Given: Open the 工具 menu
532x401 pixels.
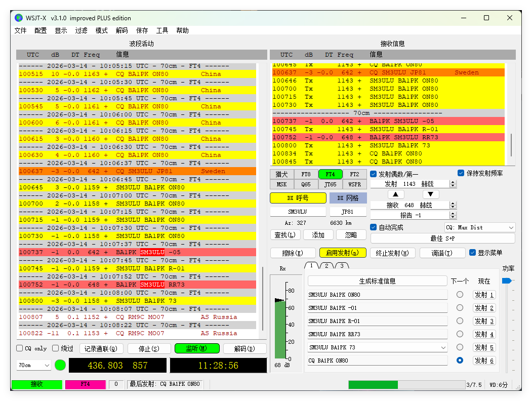Looking at the screenshot, I should tap(162, 30).
